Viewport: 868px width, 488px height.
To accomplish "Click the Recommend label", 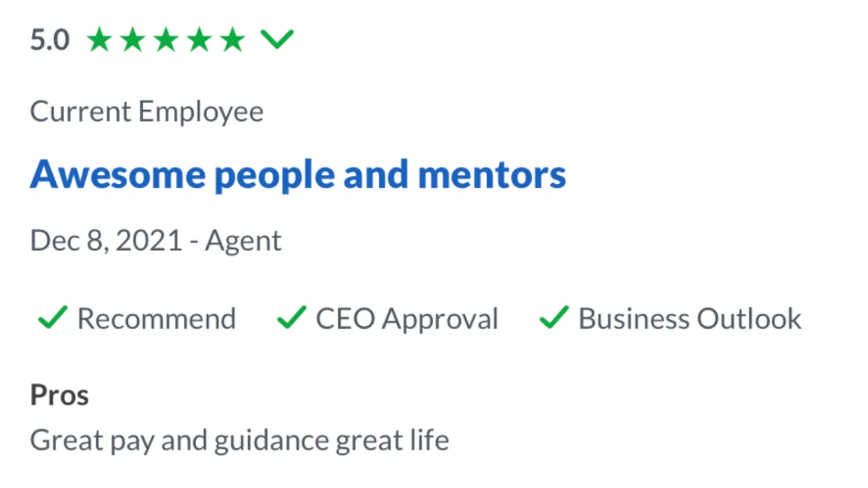I will click(156, 319).
